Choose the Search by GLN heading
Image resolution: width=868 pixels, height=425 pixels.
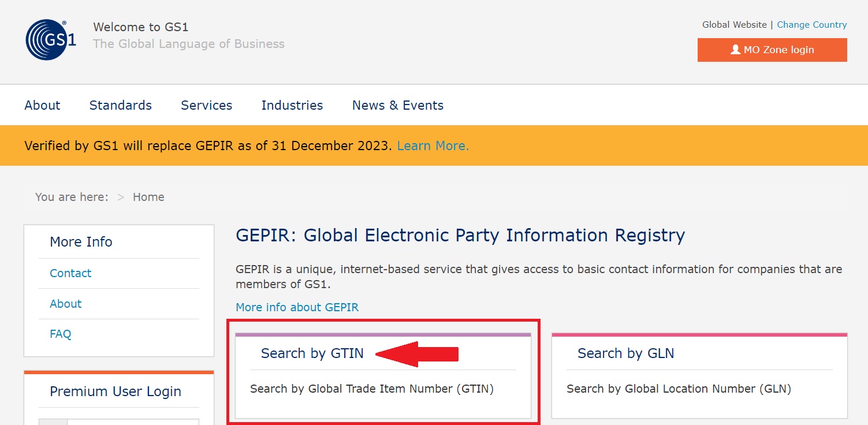(626, 353)
